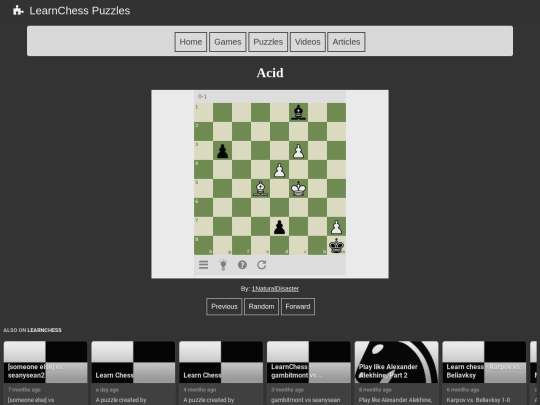Screen dimensions: 540x405
Task: Open the Learn Chess card from a day ago
Action: click(133, 373)
